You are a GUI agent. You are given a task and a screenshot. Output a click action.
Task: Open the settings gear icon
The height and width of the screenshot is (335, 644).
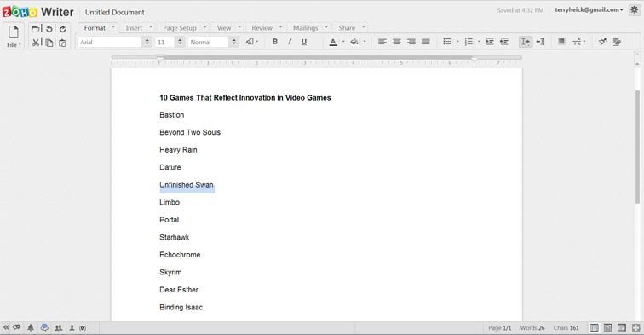[x=634, y=10]
